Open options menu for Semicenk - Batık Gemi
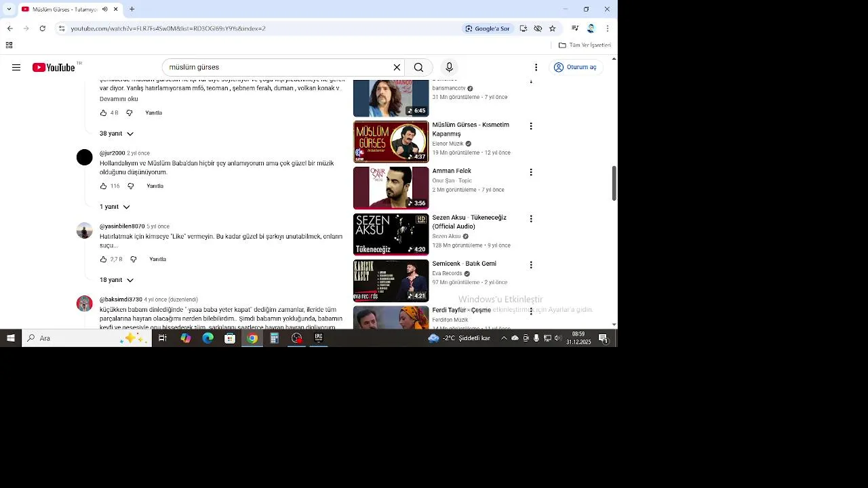This screenshot has width=868, height=488. point(531,265)
